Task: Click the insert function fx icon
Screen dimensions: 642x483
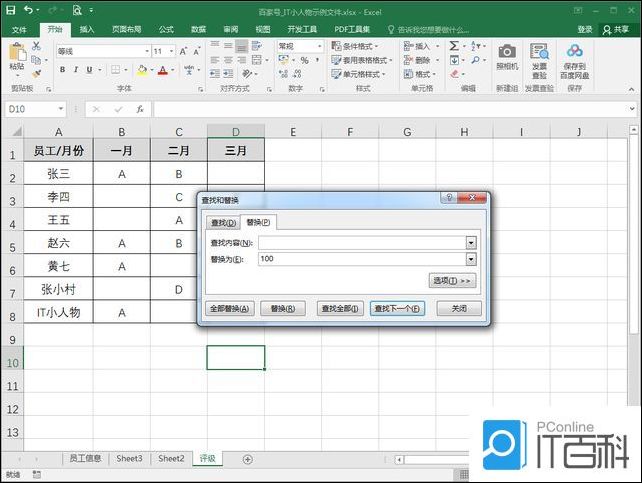Action: [140, 109]
